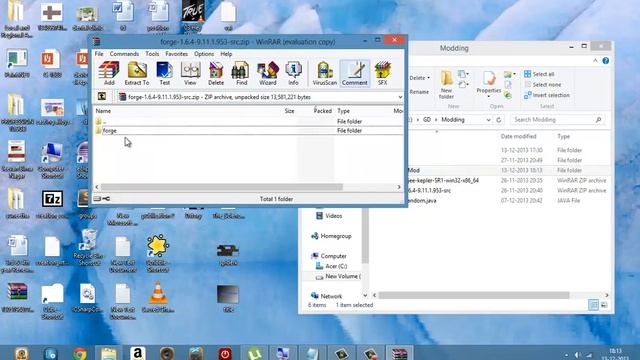The image size is (640, 360).
Task: Go up one level in WinRAR
Action: (x=102, y=97)
